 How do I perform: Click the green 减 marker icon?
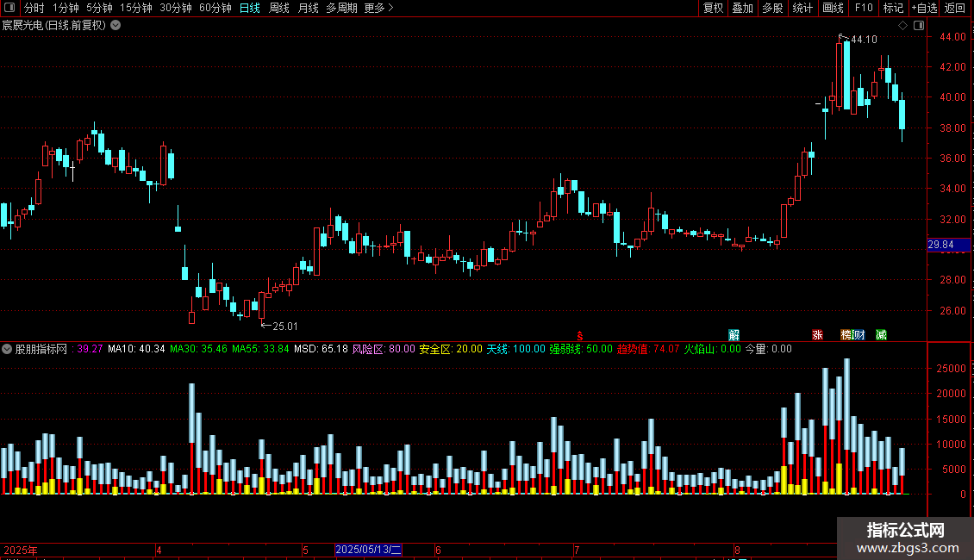pyautogui.click(x=881, y=334)
